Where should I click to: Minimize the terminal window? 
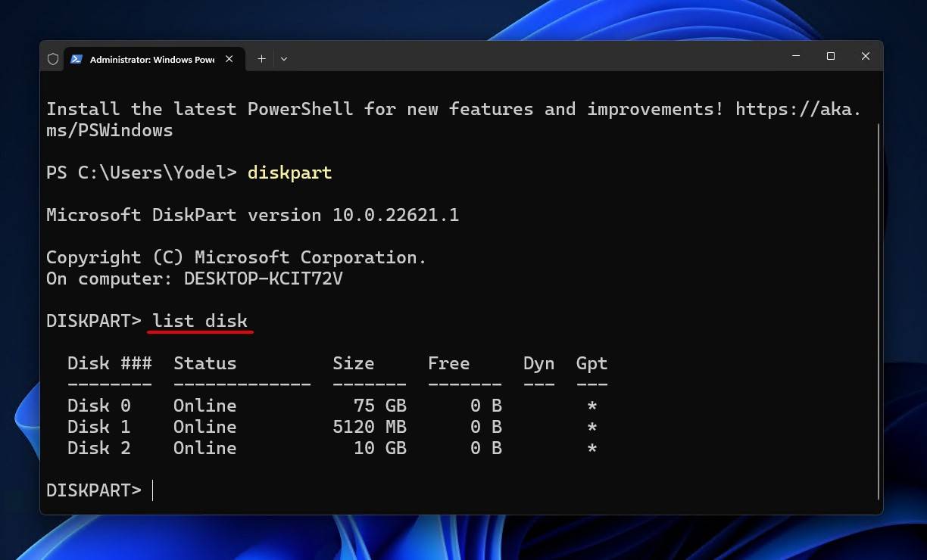796,56
